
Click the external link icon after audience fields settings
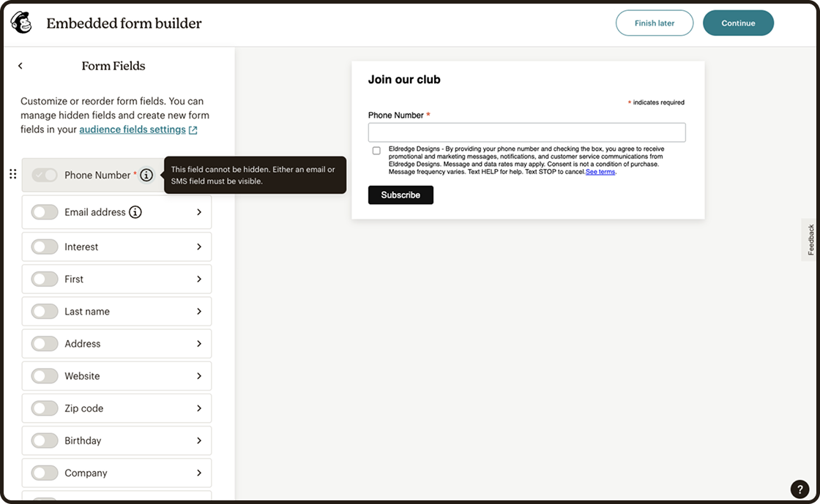click(x=192, y=129)
